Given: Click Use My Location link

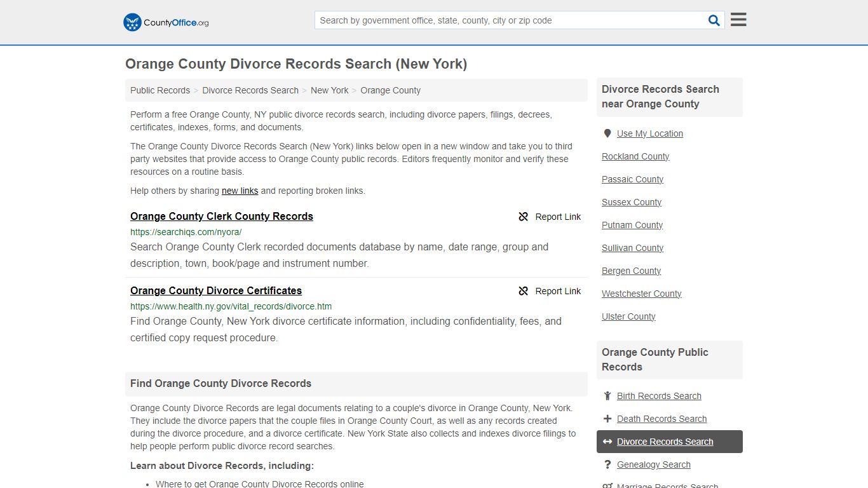Looking at the screenshot, I should point(650,133).
